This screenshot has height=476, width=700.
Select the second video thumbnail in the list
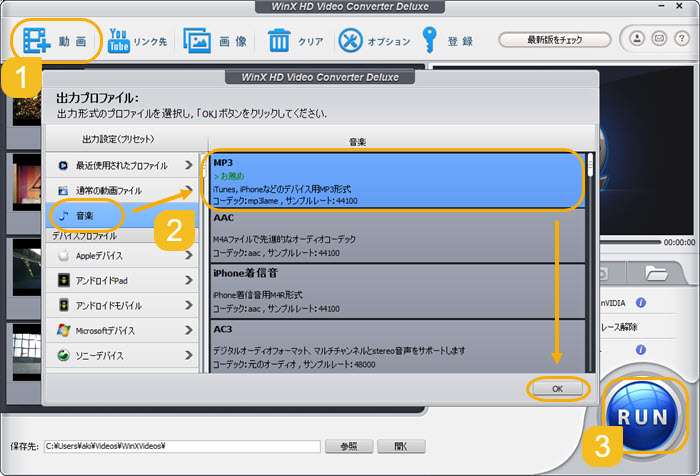pyautogui.click(x=27, y=182)
